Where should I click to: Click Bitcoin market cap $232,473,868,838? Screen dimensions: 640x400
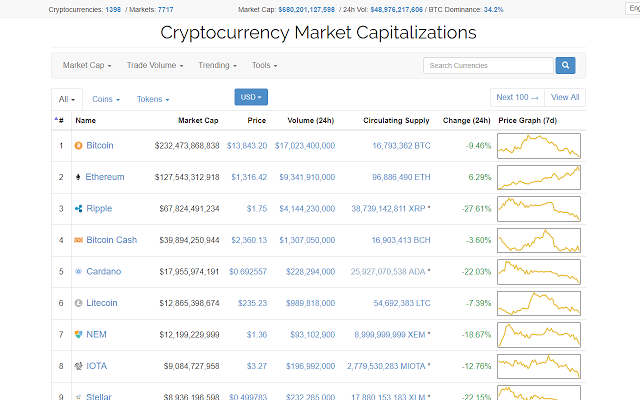point(187,146)
